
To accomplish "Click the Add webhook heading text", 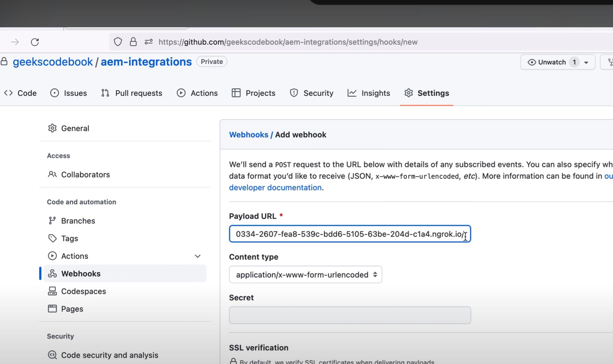I will [x=301, y=135].
